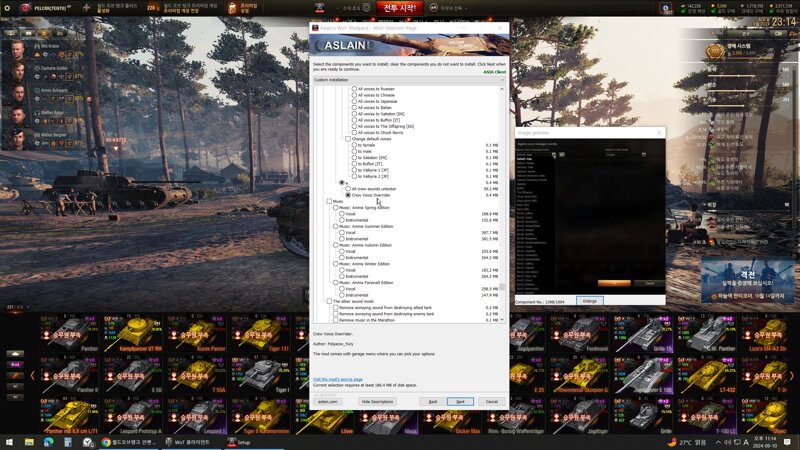Select first crew member portrait at top
The width and height of the screenshot is (800, 450).
17,50
